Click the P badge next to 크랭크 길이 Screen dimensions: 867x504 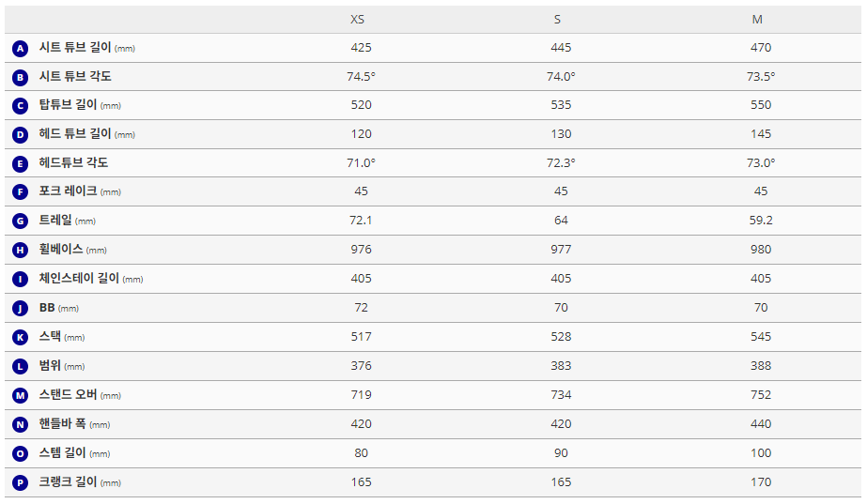pyautogui.click(x=21, y=482)
